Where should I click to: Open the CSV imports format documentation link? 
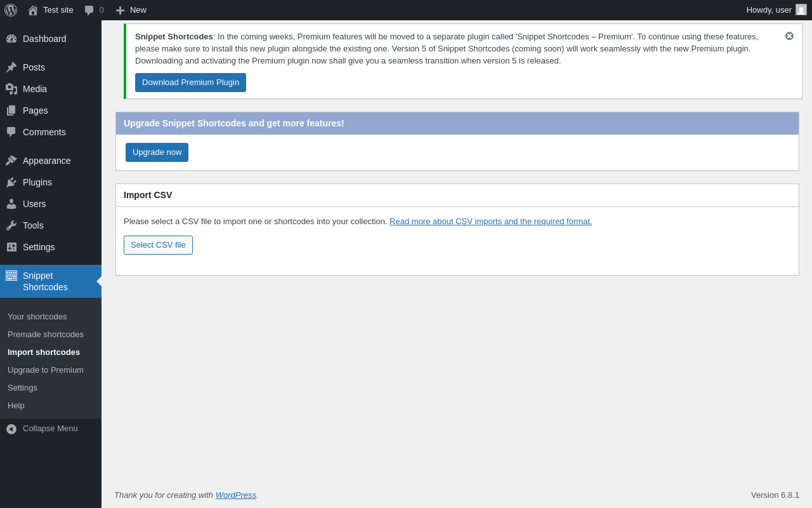pyautogui.click(x=490, y=222)
